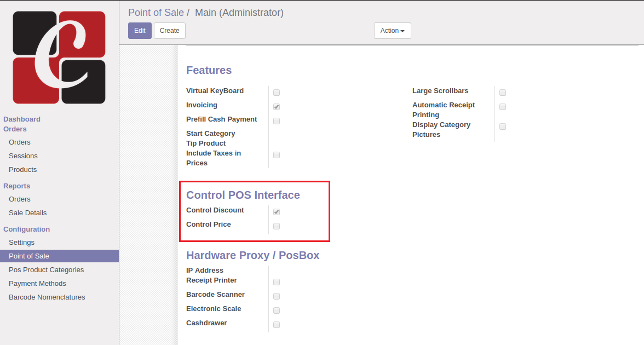Click the Point of Sale breadcrumb link
This screenshot has height=345, width=644.
tap(156, 12)
